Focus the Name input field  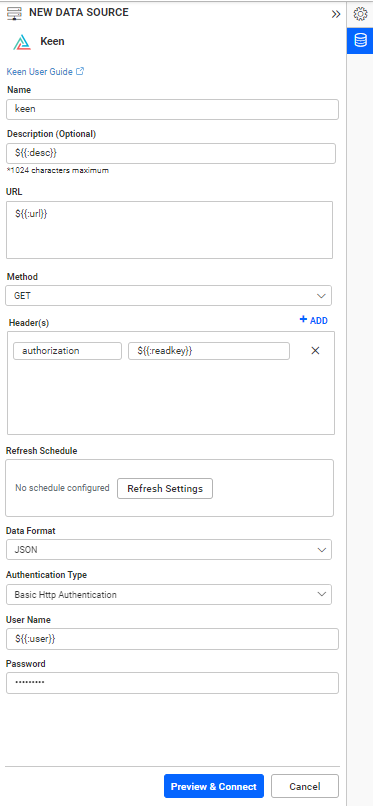tap(173, 109)
